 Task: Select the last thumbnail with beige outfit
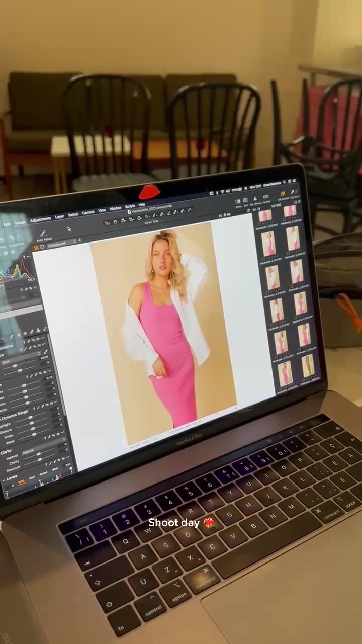coord(307,366)
